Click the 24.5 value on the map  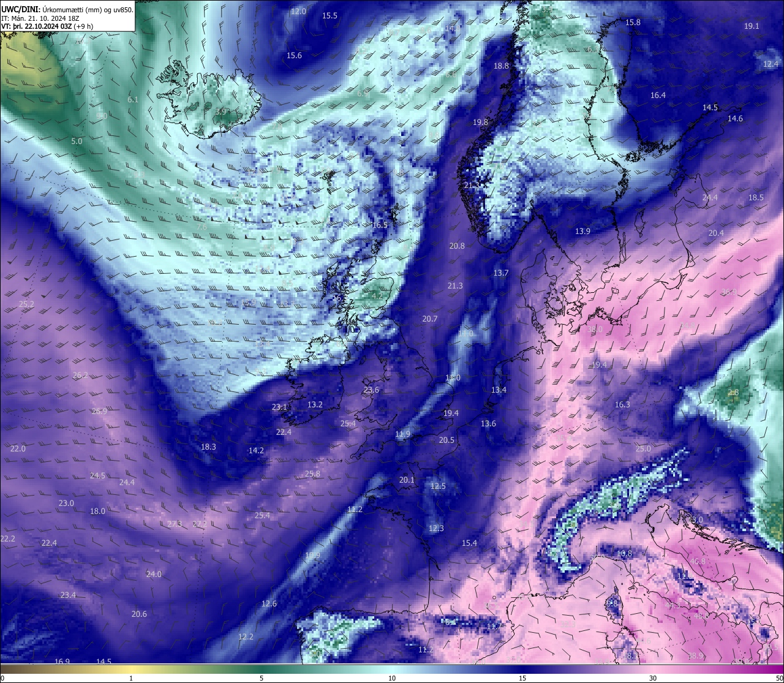pyautogui.click(x=97, y=475)
